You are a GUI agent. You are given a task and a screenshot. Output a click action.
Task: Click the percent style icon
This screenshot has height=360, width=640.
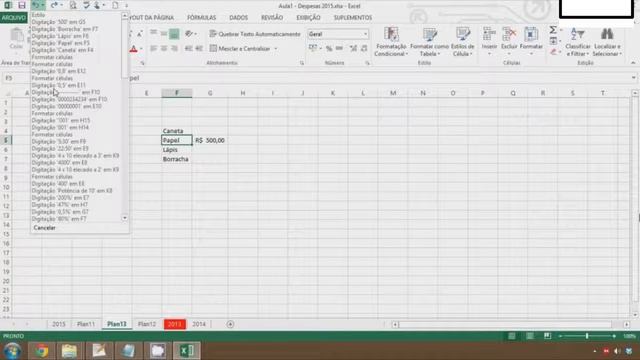tap(329, 49)
